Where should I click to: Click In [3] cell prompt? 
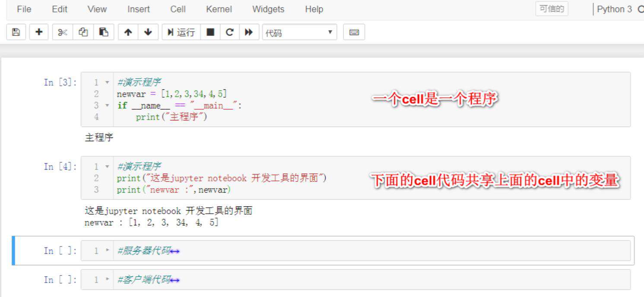tap(61, 82)
